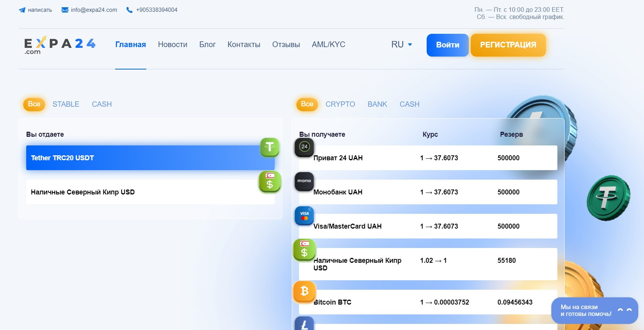Viewport: 644px width, 330px height.
Task: Select the Все filter in give panel
Action: (x=34, y=104)
